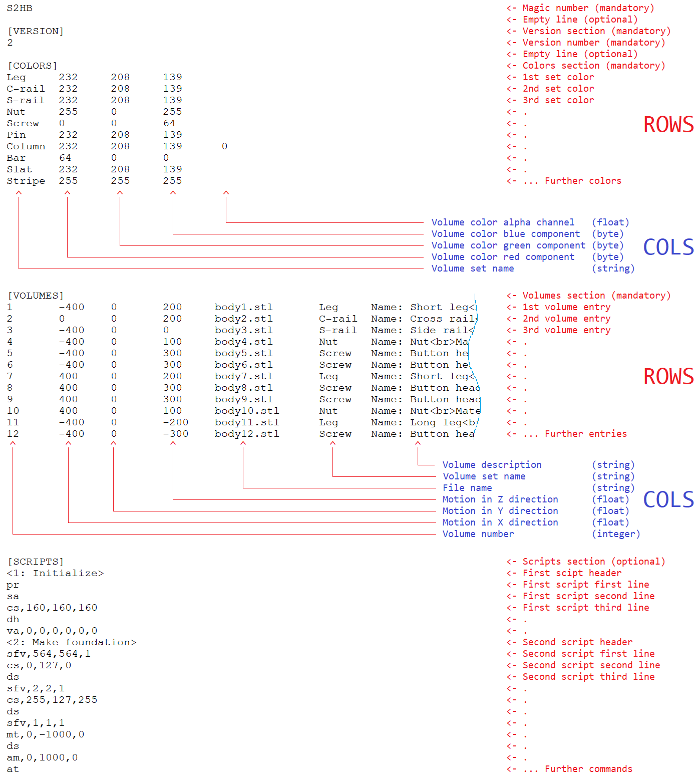This screenshot has width=697, height=784.
Task: Click the 1st volume entry annotation
Action: pyautogui.click(x=566, y=307)
